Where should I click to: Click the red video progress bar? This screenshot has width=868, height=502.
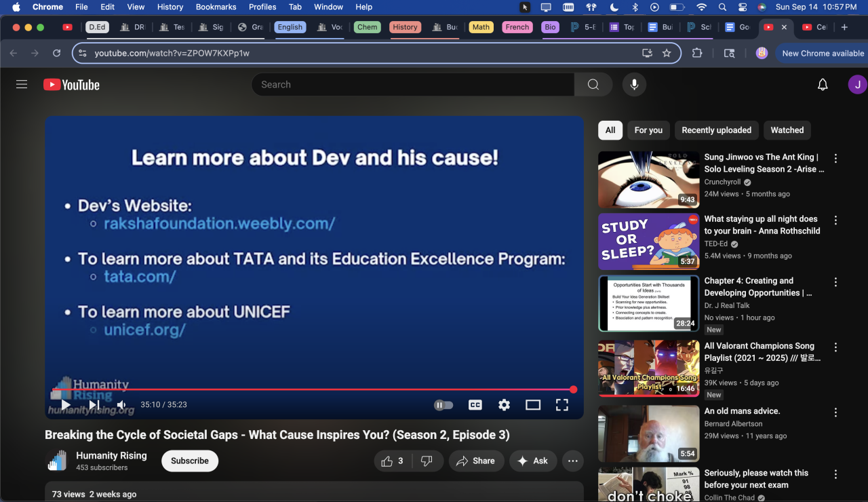click(312, 389)
